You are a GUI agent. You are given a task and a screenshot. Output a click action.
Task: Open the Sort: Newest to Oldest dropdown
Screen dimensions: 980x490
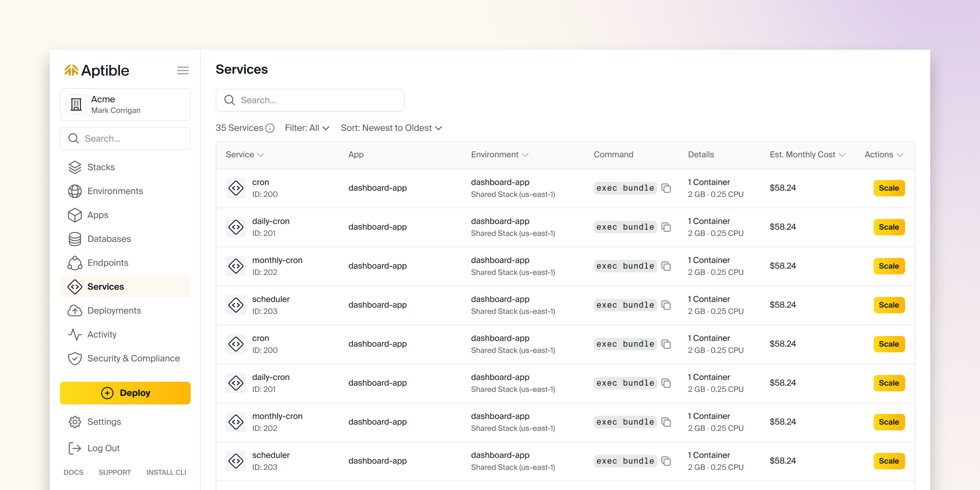391,128
